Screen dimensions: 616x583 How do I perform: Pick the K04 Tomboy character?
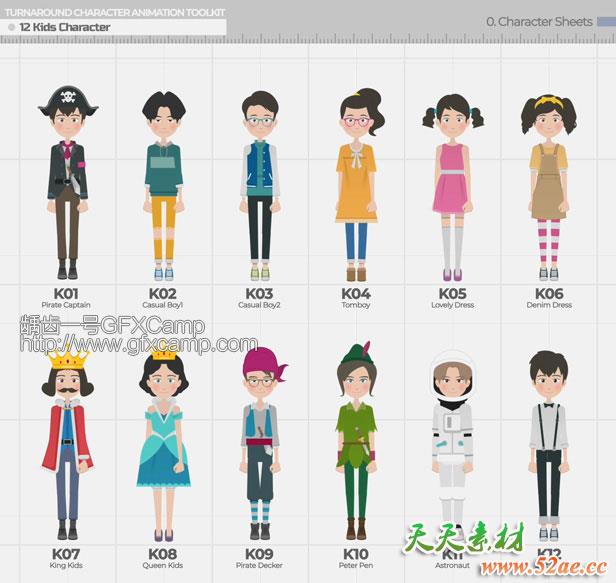click(356, 185)
